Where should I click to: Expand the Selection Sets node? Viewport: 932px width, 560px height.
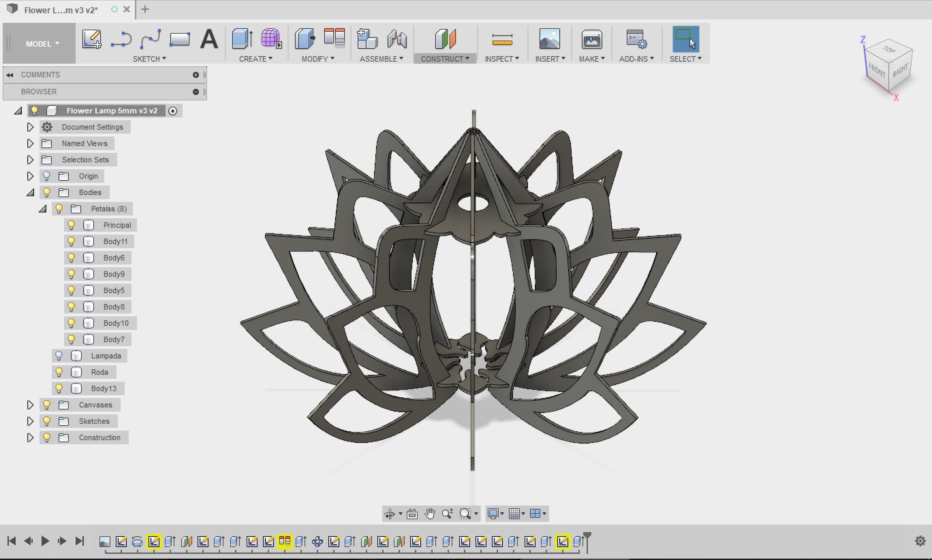tap(30, 160)
